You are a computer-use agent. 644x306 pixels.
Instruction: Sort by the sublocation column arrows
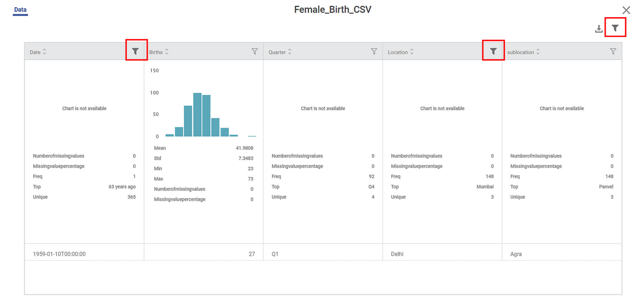click(x=538, y=52)
